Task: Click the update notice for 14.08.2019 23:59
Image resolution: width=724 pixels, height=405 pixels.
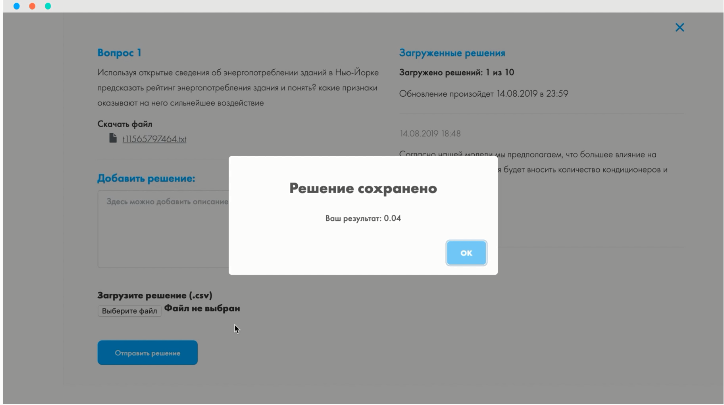Action: pyautogui.click(x=483, y=94)
